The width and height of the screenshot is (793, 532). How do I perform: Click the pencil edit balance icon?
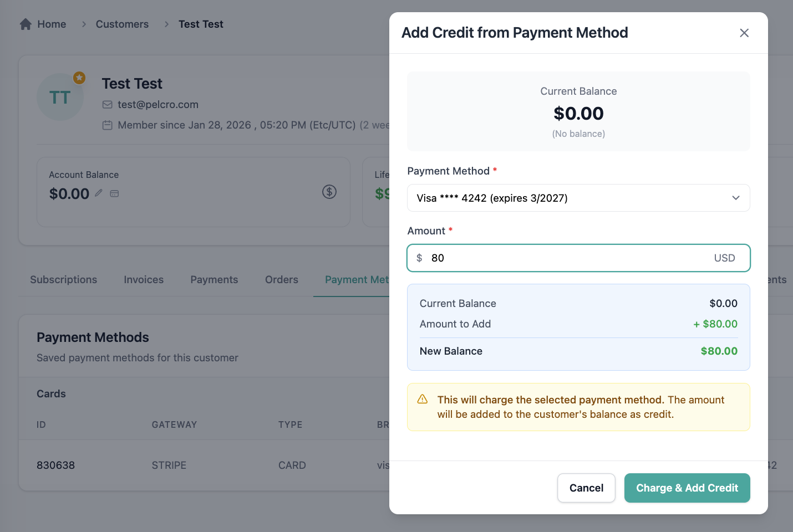[x=99, y=193]
